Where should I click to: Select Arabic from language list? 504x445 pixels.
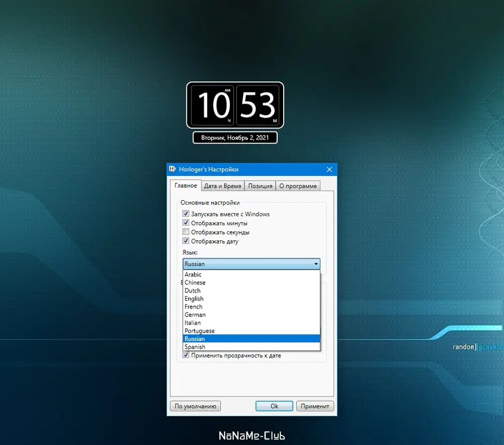[251, 274]
